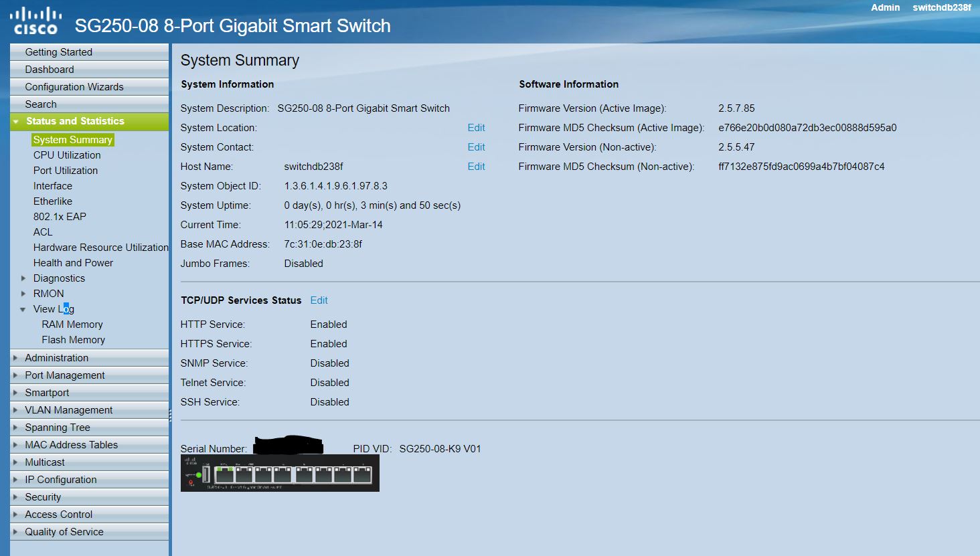This screenshot has height=556, width=980.
Task: Click active image MD5 checksum e766e20b0d080a72db3ec00888d595a0
Action: tap(807, 128)
